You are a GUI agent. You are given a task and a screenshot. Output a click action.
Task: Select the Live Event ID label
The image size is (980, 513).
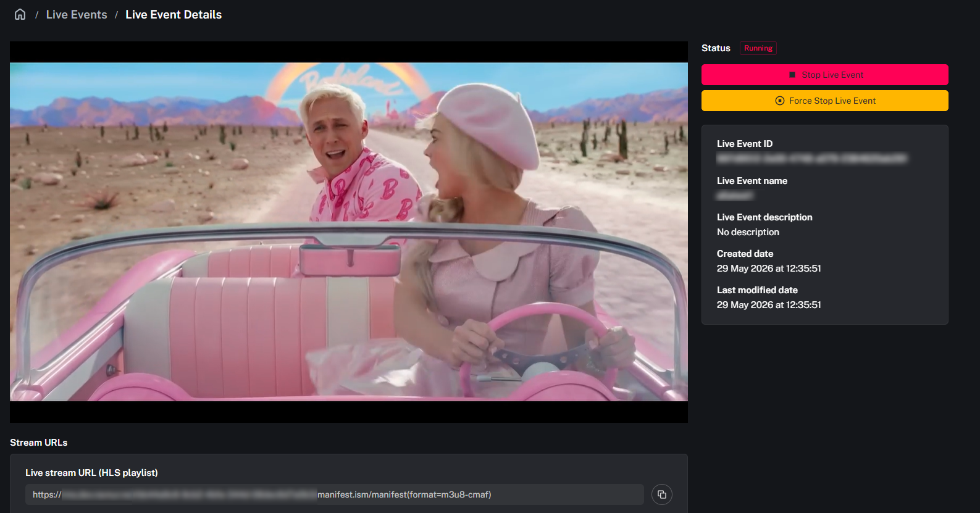coord(745,144)
